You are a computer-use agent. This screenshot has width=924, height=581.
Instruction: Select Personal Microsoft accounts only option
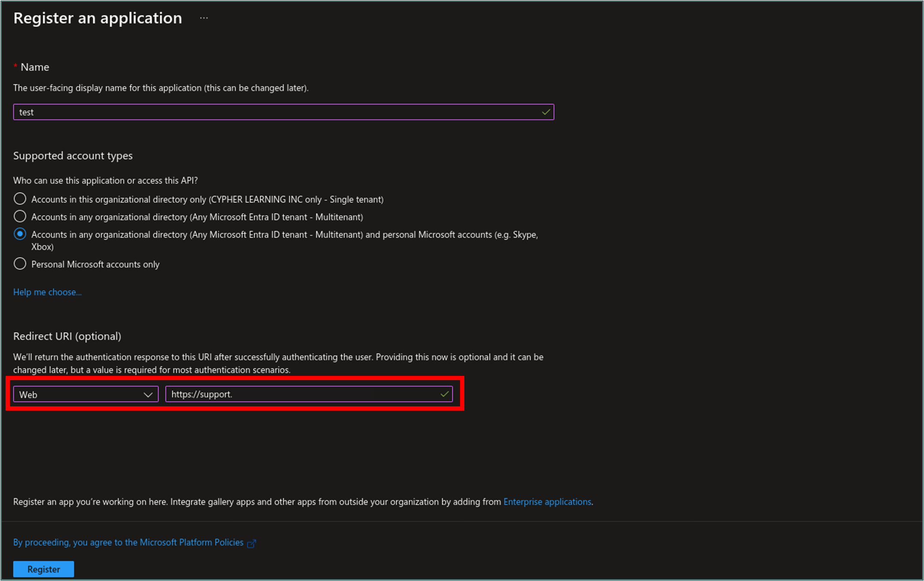tap(20, 264)
